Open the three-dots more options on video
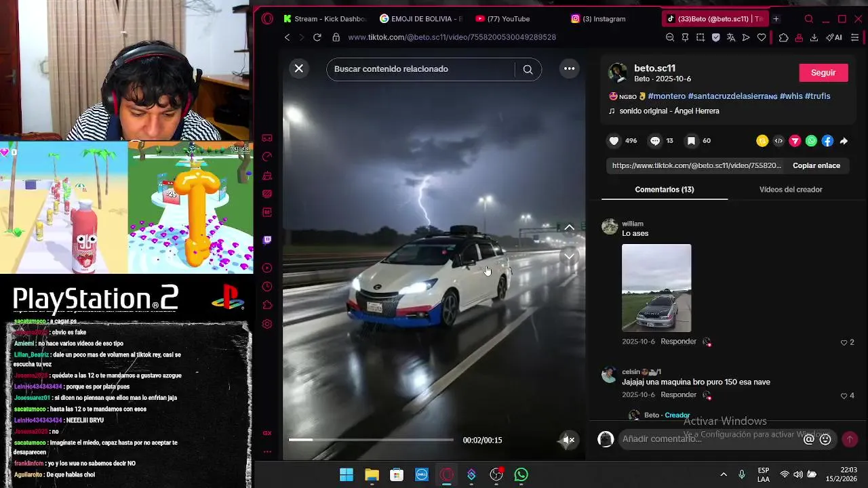Screen dimensions: 868x488 (569, 68)
